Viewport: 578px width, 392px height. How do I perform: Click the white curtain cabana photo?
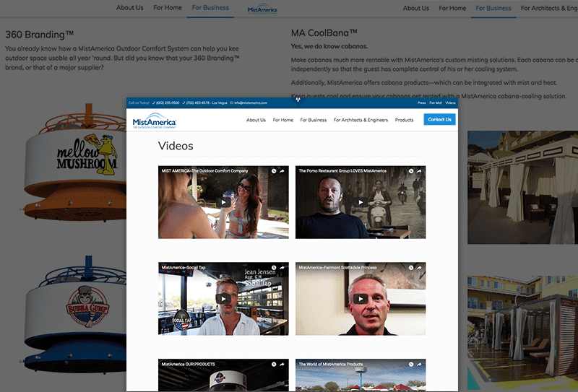(x=522, y=187)
